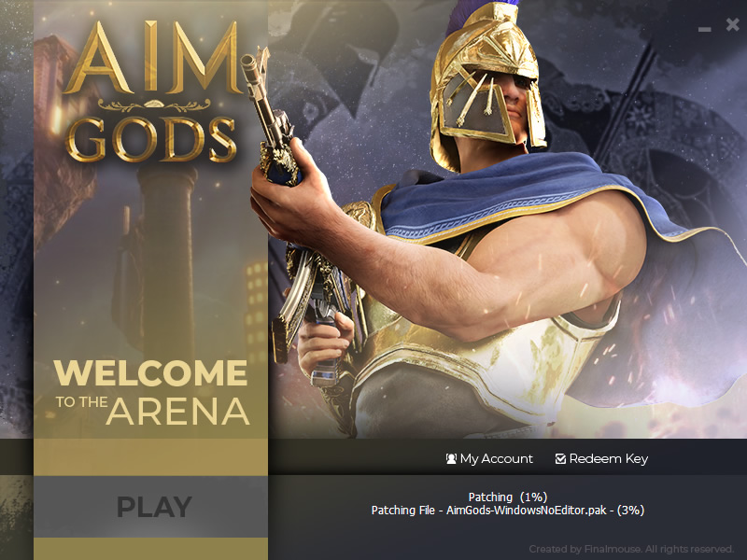Click the AimGods-WindowsNoEditor.pak patching file line
This screenshot has width=747, height=560.
click(x=508, y=511)
